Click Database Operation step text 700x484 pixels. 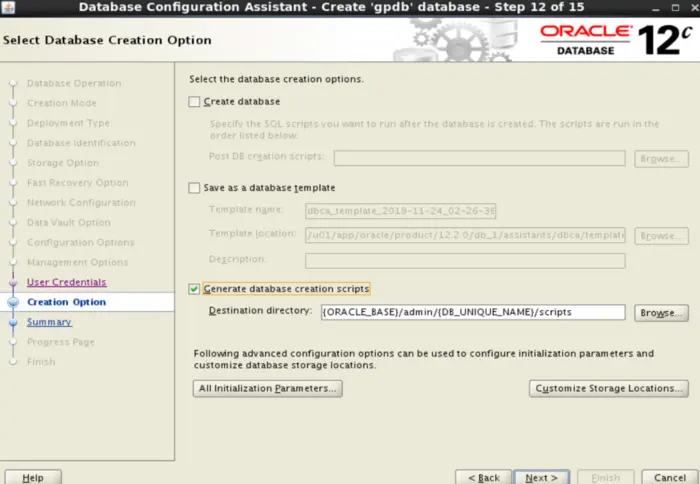click(x=74, y=83)
